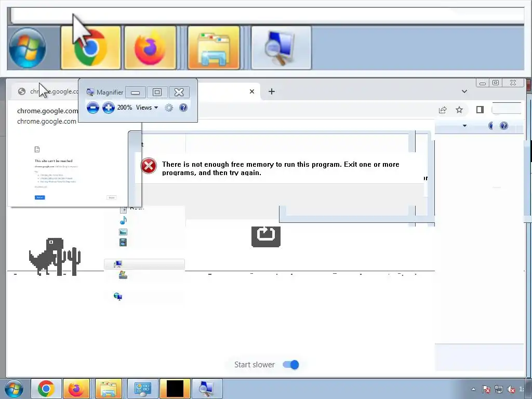Screen dimensions: 532x399
Task: Open Chrome's side panel icon
Action: tap(480, 110)
